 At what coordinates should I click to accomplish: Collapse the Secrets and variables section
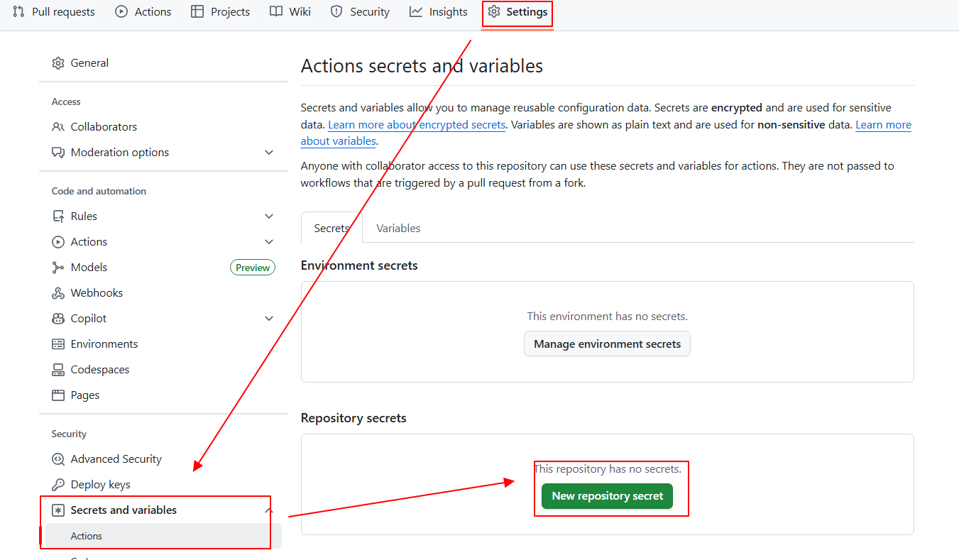point(269,510)
